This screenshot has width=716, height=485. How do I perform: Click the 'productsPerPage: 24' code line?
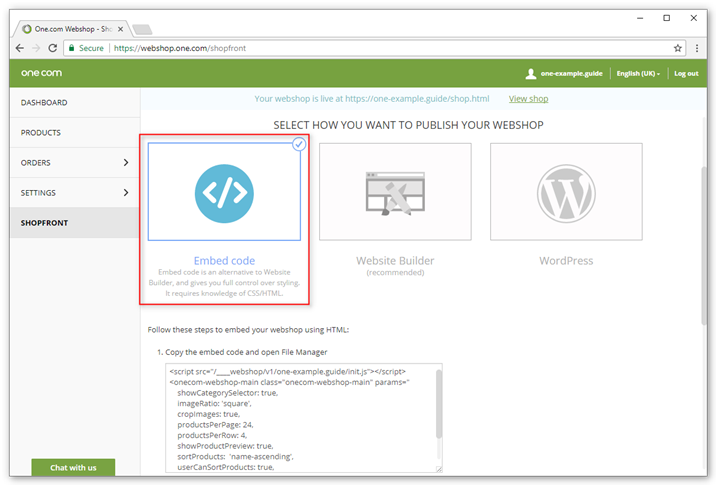[215, 425]
